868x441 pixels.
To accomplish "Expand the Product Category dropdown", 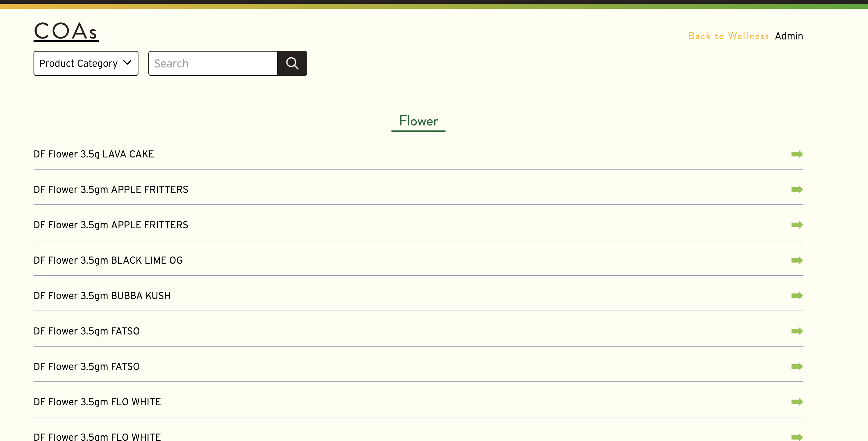I will click(x=85, y=63).
